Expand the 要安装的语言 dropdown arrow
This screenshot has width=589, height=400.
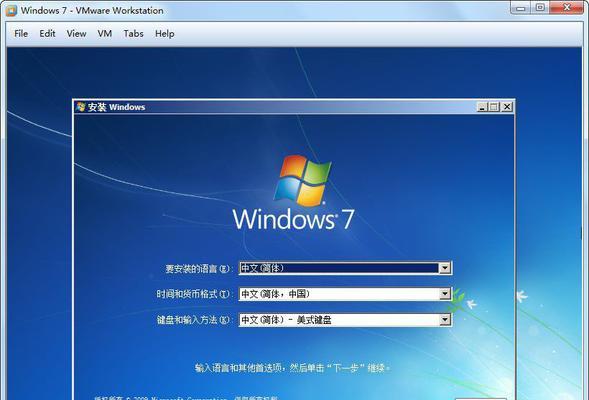445,268
